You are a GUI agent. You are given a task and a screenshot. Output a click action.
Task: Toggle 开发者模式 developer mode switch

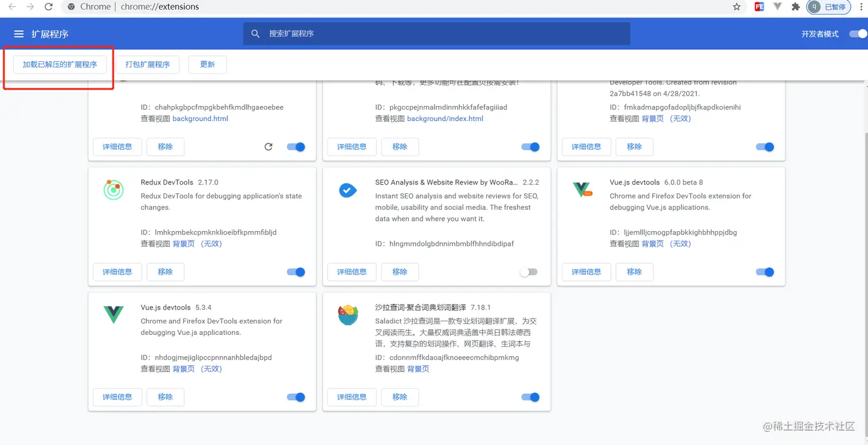[x=858, y=34]
